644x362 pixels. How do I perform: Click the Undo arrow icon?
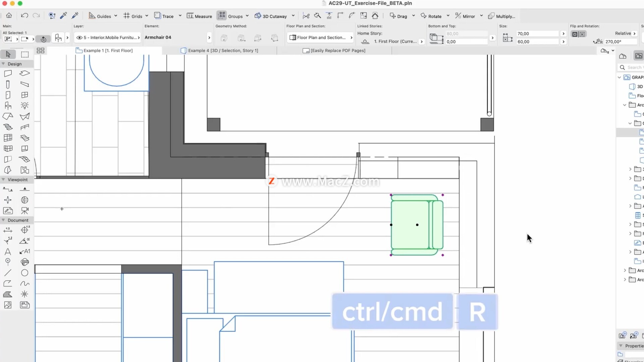(x=24, y=15)
